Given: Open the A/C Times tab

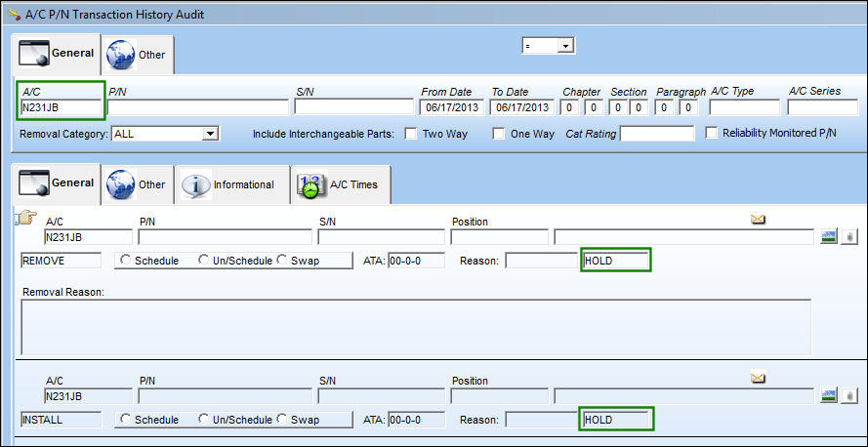Looking at the screenshot, I should point(341,184).
